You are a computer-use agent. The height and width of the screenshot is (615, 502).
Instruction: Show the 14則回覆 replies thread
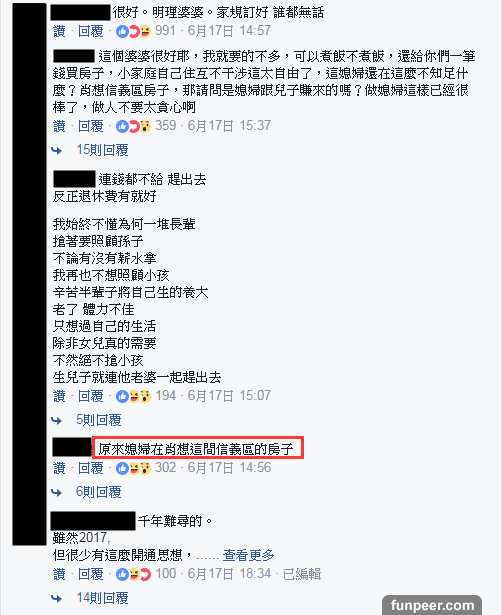point(102,598)
